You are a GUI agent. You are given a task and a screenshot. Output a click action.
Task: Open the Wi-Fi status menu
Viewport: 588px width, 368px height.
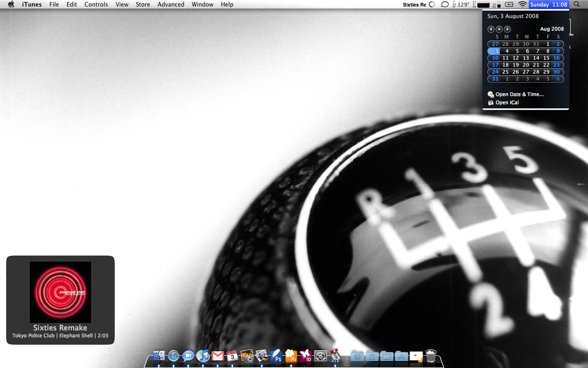[523, 4]
